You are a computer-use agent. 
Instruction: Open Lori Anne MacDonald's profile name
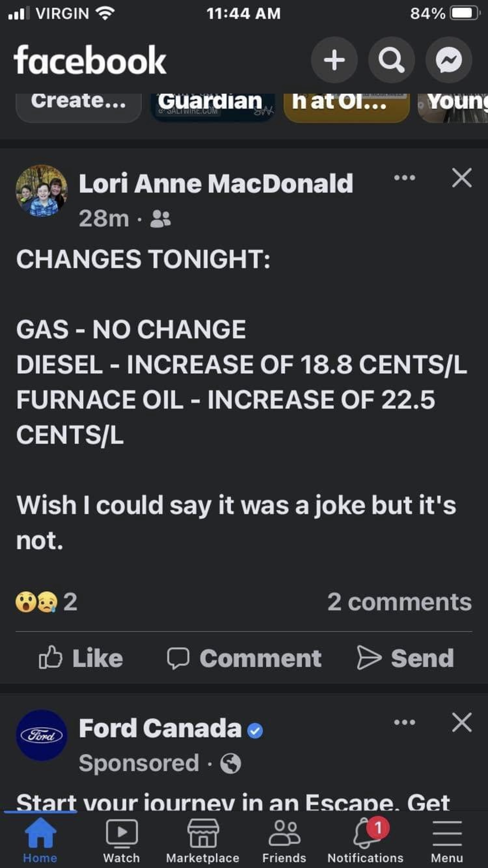pyautogui.click(x=216, y=184)
